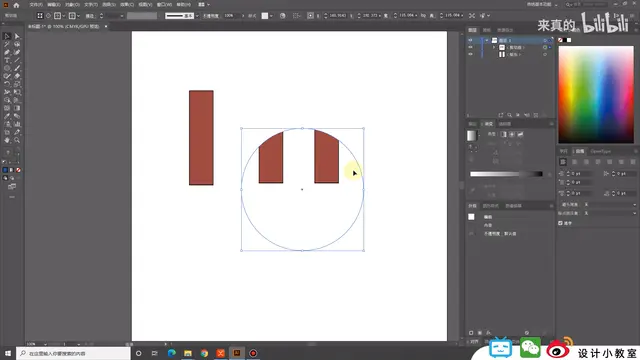The height and width of the screenshot is (360, 640).
Task: Hide the top layer via eye icon
Action: 470,40
